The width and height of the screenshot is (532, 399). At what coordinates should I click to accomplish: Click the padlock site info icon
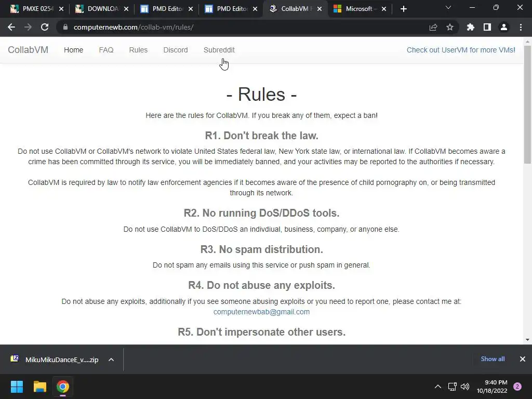coord(65,27)
